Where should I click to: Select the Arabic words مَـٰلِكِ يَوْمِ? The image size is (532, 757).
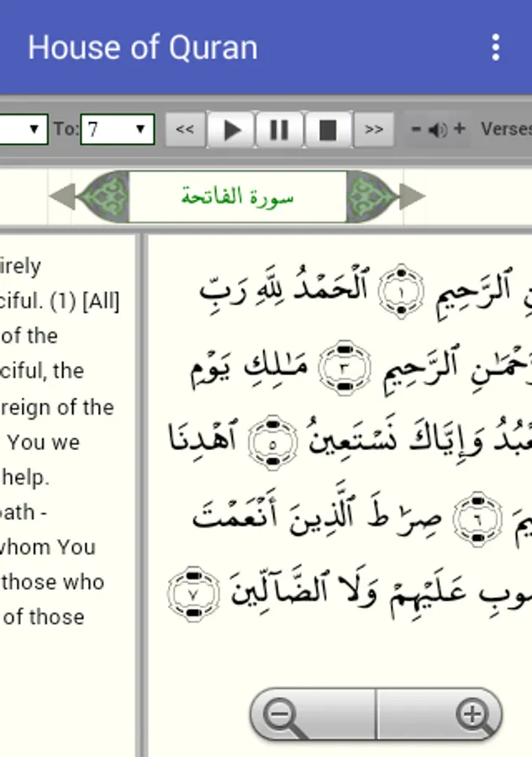tap(250, 368)
